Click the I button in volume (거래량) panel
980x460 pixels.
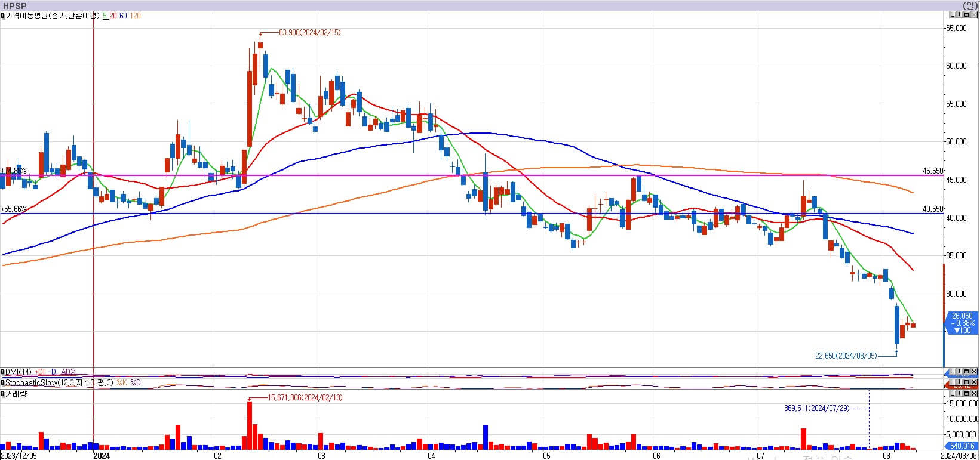(960, 393)
